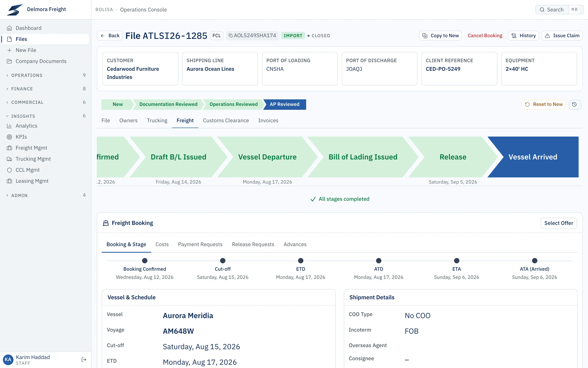The image size is (588, 368).
Task: Open Trucking Mgmt truck icon
Action: 9,159
